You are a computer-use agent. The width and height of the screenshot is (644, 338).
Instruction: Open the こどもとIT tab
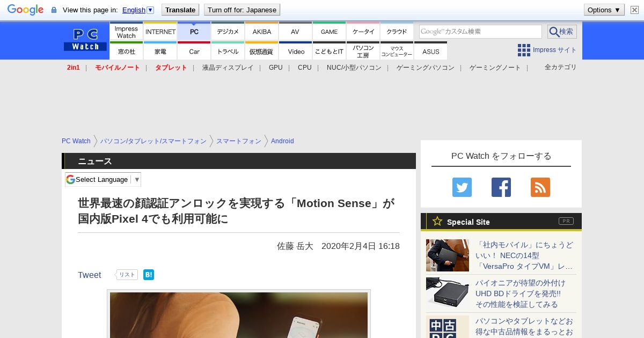point(329,51)
